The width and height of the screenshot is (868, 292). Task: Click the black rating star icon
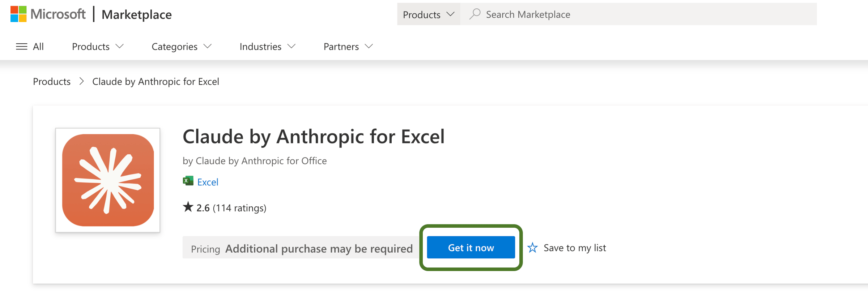click(x=188, y=207)
